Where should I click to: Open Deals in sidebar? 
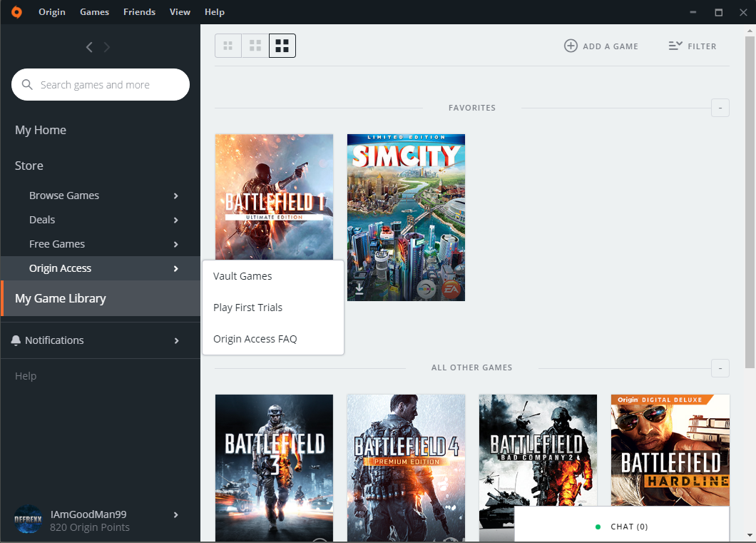point(42,220)
